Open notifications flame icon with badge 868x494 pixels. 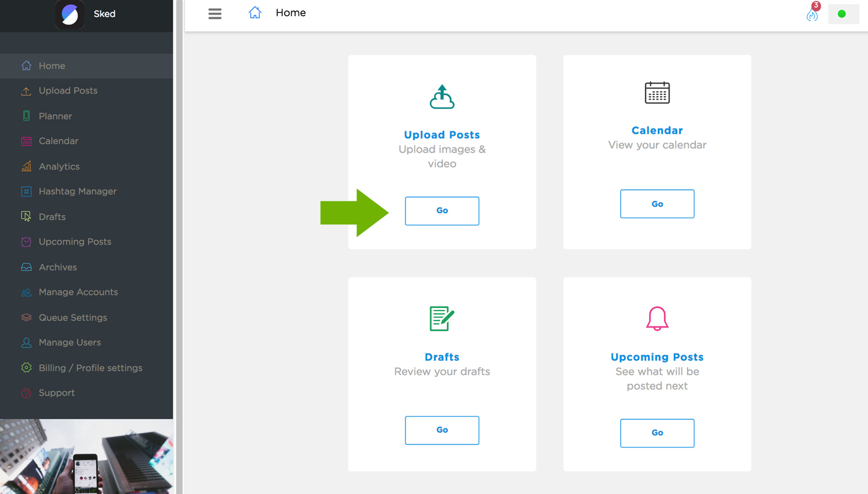click(x=812, y=14)
